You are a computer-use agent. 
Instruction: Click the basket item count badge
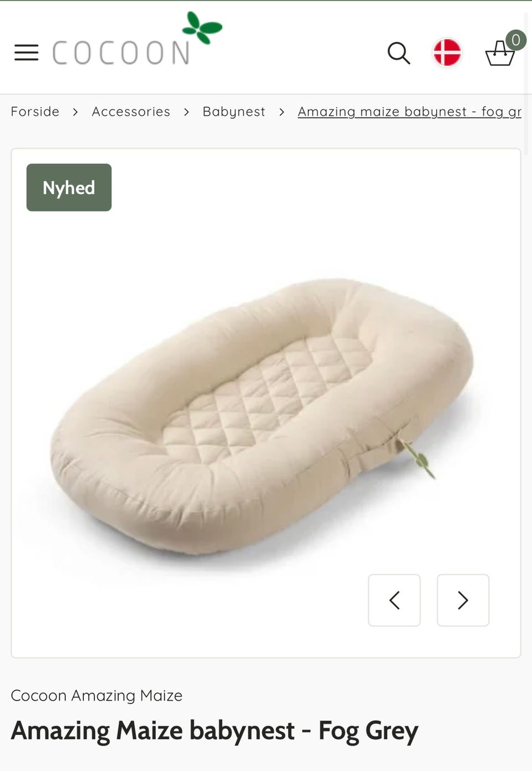point(516,40)
